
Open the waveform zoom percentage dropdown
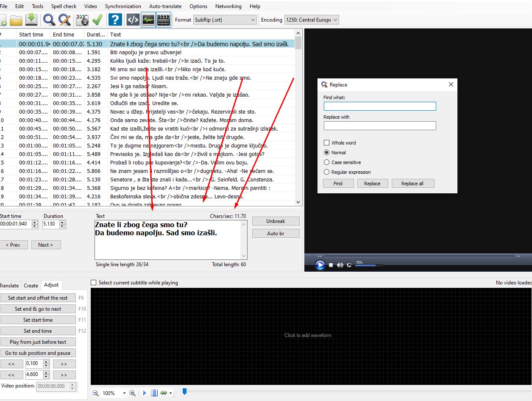pyautogui.click(x=125, y=393)
